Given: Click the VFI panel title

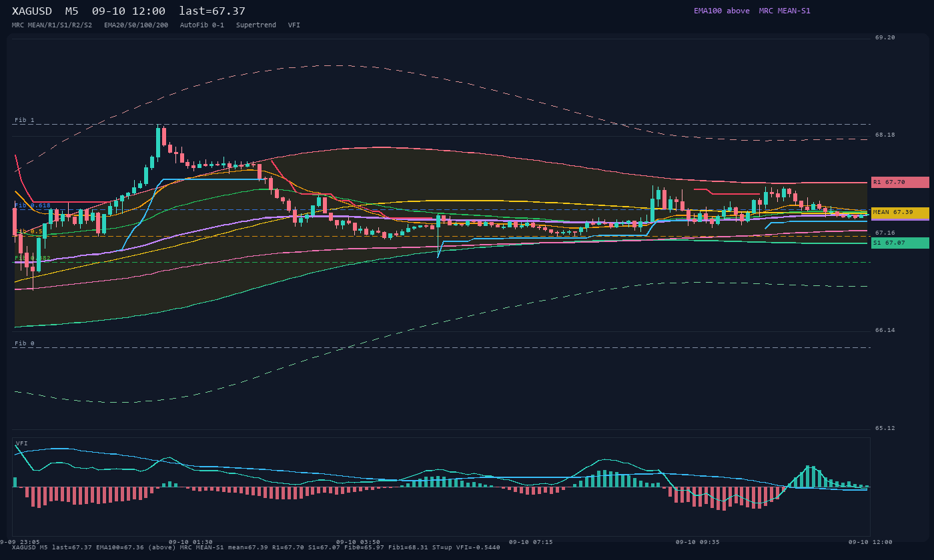Looking at the screenshot, I should pos(22,443).
